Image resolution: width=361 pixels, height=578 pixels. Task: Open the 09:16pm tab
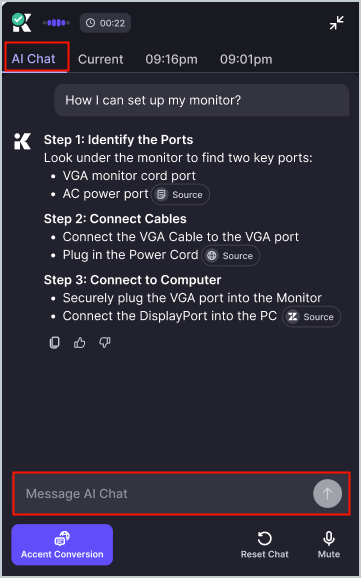click(171, 59)
